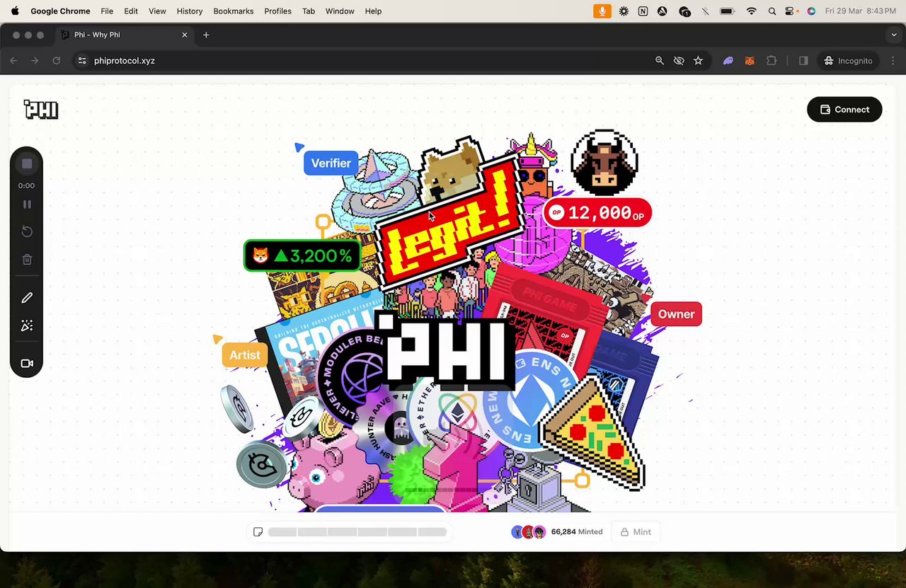Connect a wallet with the Connect button
906x588 pixels.
click(x=844, y=110)
